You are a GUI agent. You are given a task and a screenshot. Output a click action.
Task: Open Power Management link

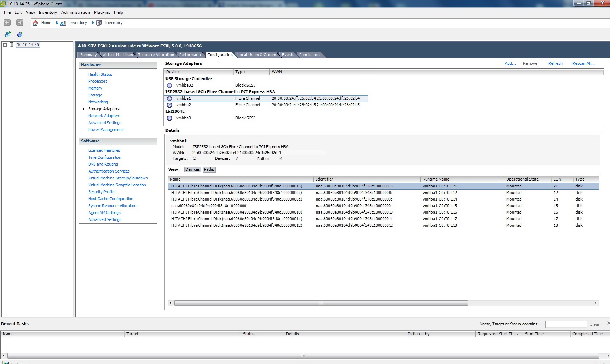point(106,130)
